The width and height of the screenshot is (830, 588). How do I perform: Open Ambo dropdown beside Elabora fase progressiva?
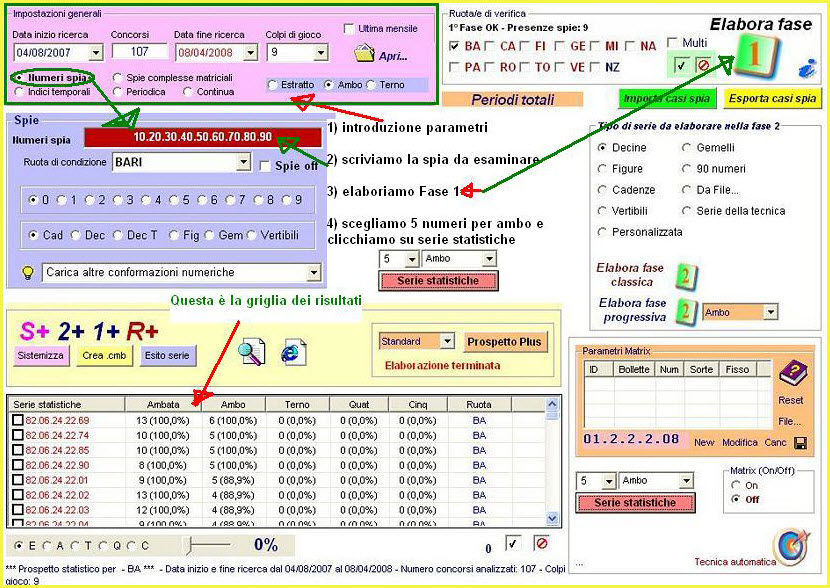tap(771, 312)
